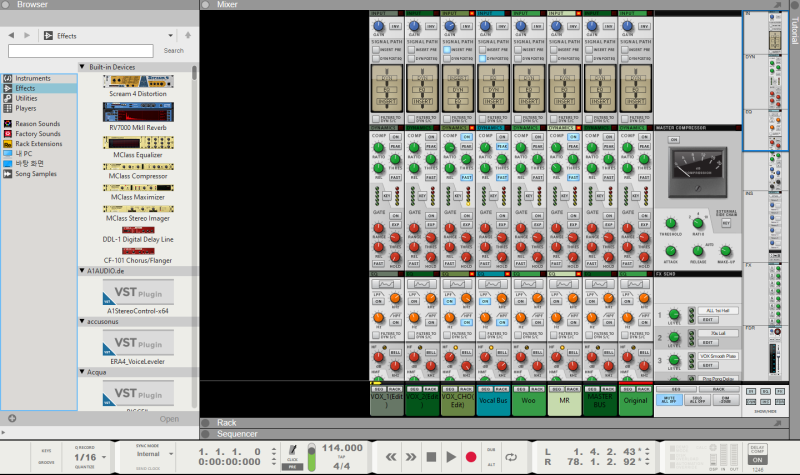Image resolution: width=800 pixels, height=475 pixels.
Task: Open Players in the browser sidebar
Action: 26,108
